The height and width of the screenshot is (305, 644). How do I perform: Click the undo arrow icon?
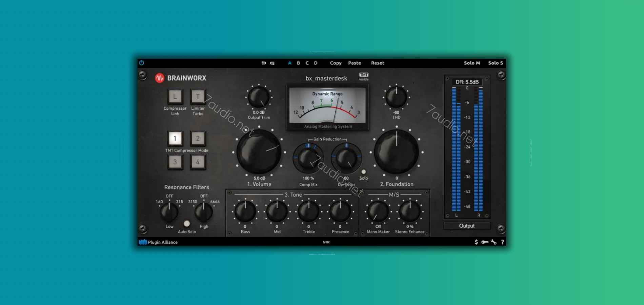[264, 63]
